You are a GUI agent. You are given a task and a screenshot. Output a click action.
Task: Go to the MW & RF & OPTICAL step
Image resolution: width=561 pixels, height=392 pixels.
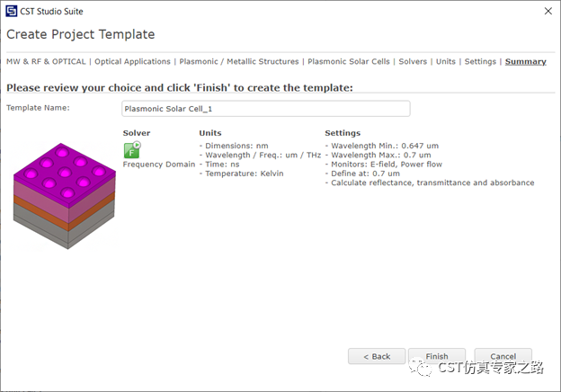(46, 62)
